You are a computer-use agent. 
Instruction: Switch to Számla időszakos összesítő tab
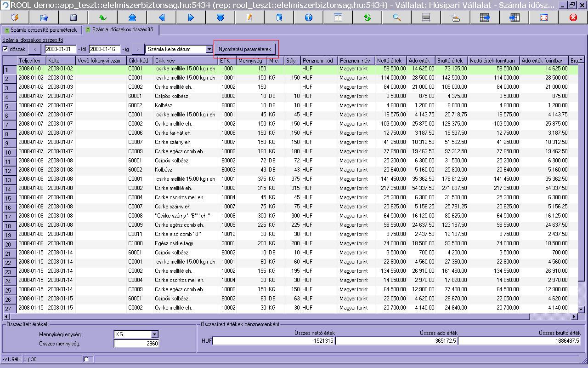click(x=121, y=30)
